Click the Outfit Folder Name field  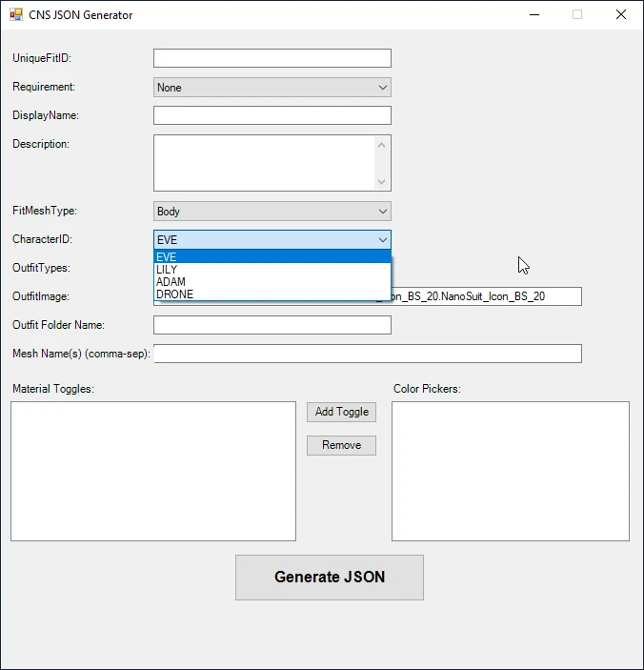point(272,325)
